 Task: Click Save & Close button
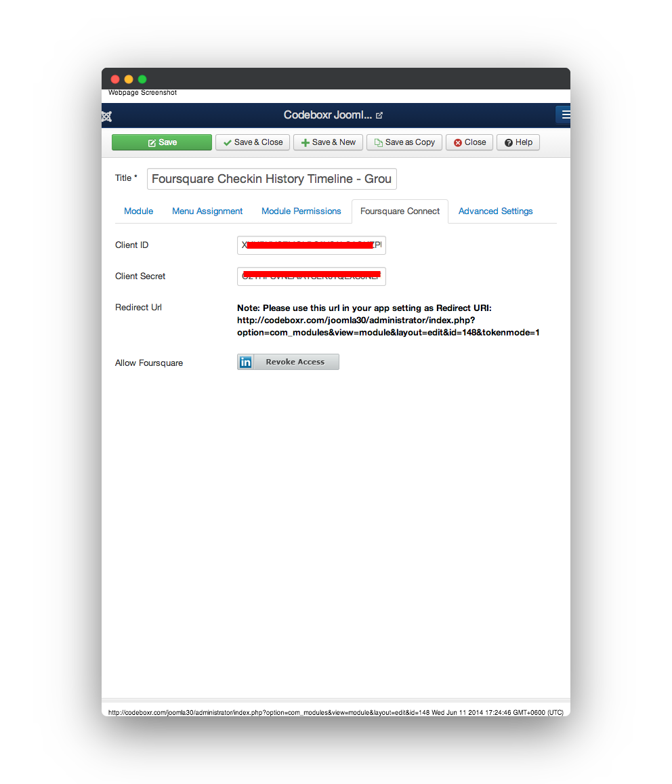(x=253, y=142)
